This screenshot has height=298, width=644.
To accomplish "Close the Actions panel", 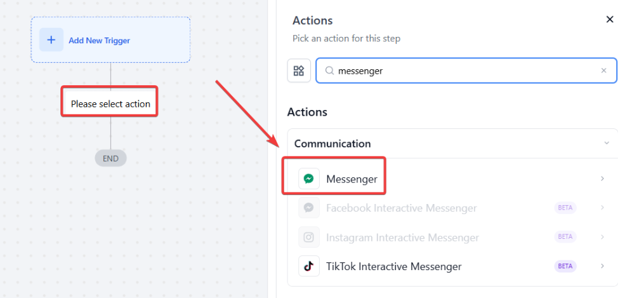I will pyautogui.click(x=610, y=20).
